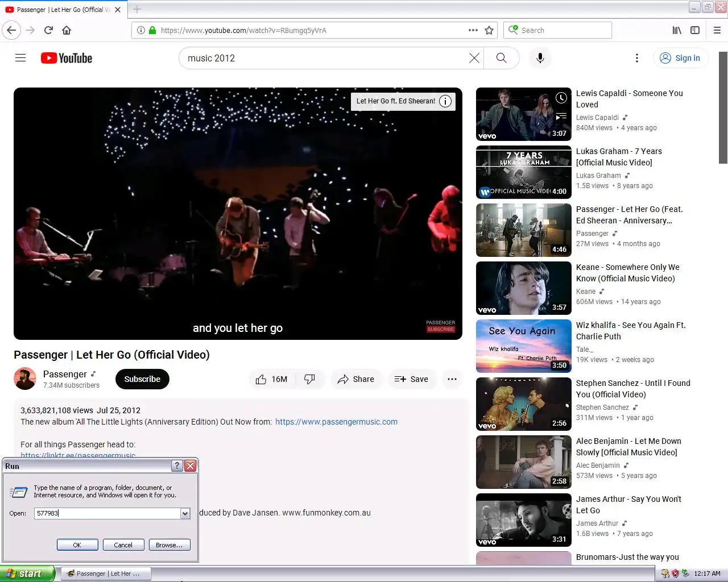Image resolution: width=728 pixels, height=582 pixels.
Task: Click Browse... in the Run dialog
Action: (169, 545)
